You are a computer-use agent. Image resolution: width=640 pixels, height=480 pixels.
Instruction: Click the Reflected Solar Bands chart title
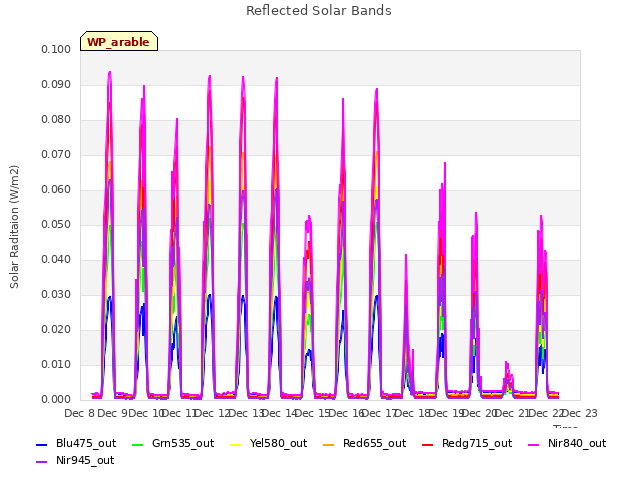[319, 11]
